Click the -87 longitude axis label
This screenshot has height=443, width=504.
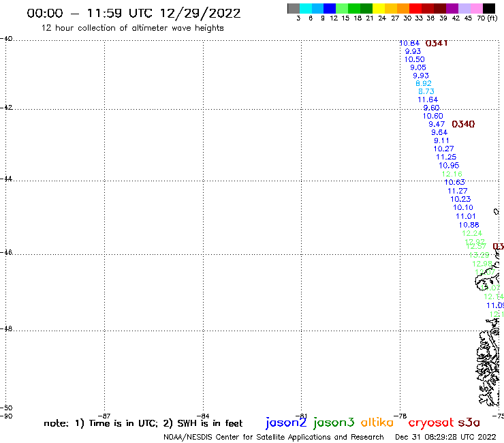point(104,416)
